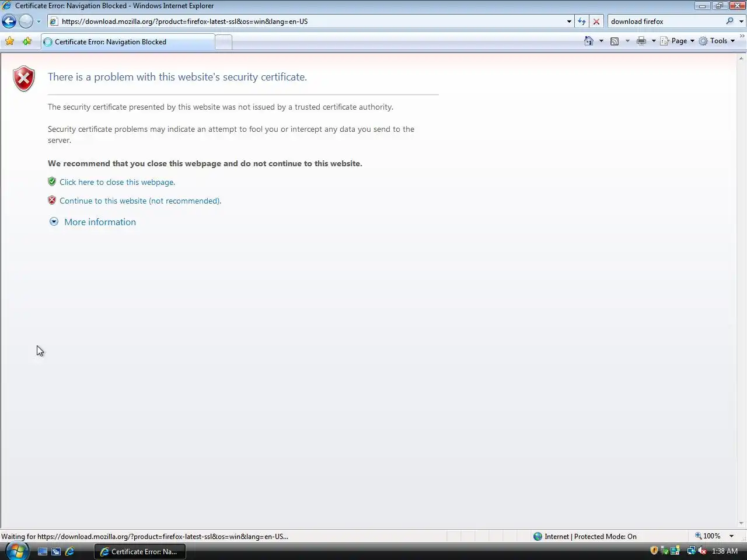Click the heading about security certificate problem
The image size is (747, 560).
click(177, 77)
